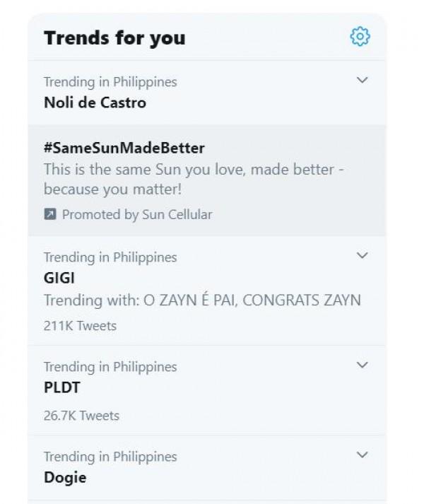This screenshot has height=504, width=424.
Task: Open the chevron menu for GIGI trend
Action: 363,256
